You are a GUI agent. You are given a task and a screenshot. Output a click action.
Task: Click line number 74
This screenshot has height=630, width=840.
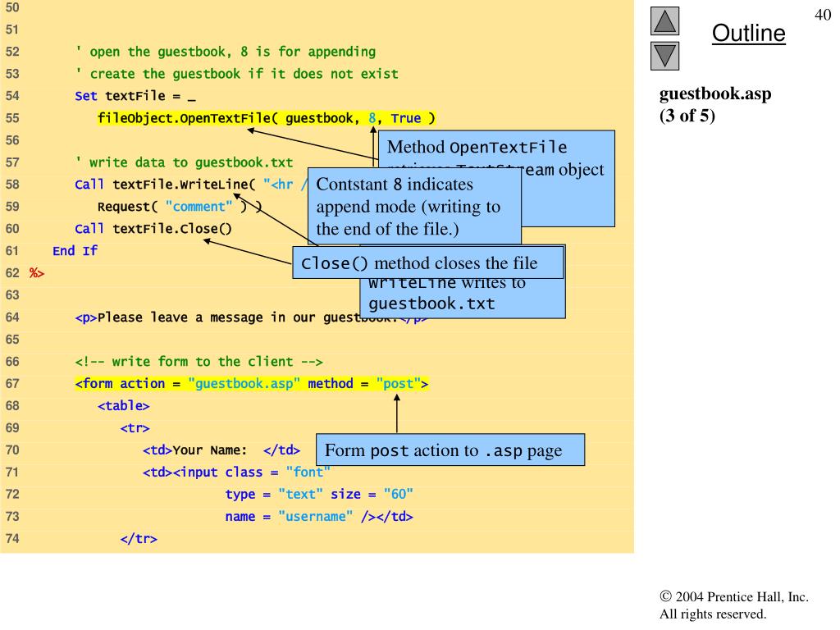[x=12, y=538]
